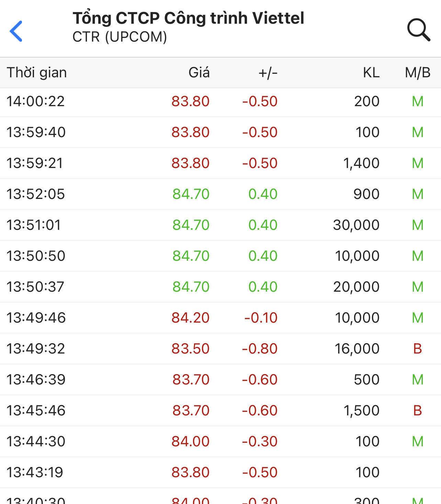Select the 13:46:39 trade row
Viewport: 441px width, 504px height.
220,380
